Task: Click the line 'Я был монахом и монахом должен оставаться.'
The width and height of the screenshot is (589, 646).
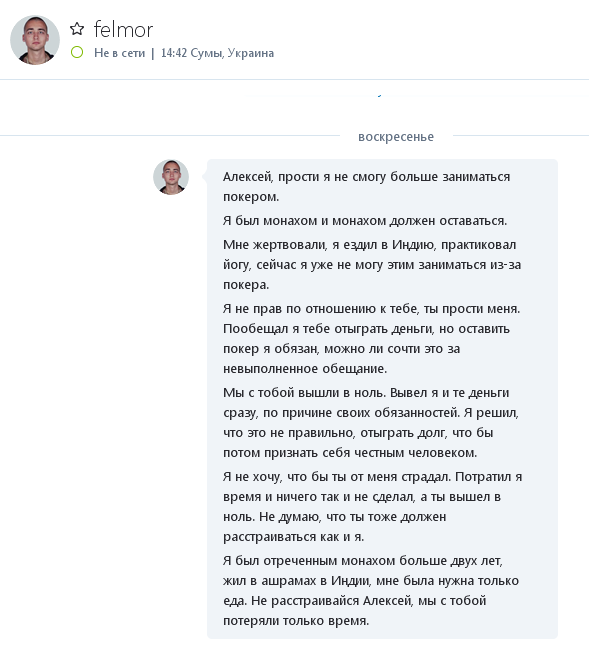Action: pos(365,221)
